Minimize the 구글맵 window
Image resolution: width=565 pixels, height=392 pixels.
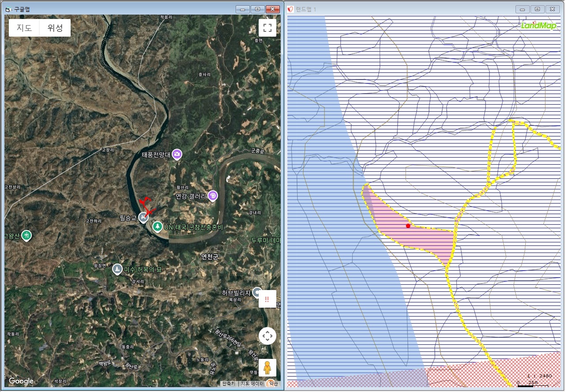tap(242, 9)
